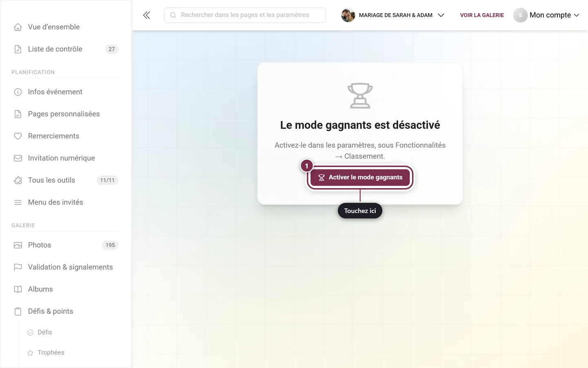Viewport: 588px width, 368px height.
Task: Click Défis submenu label
Action: tap(45, 332)
